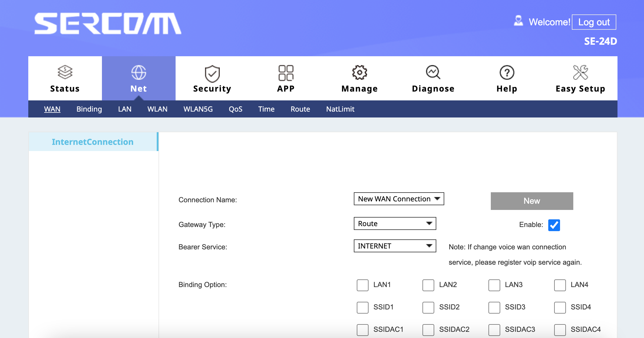Open the Manage gear icon
The width and height of the screenshot is (644, 338).
tap(359, 72)
